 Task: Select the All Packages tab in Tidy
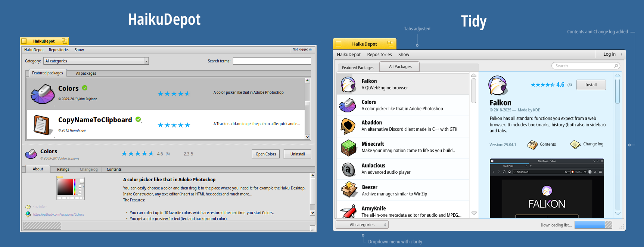(x=400, y=67)
